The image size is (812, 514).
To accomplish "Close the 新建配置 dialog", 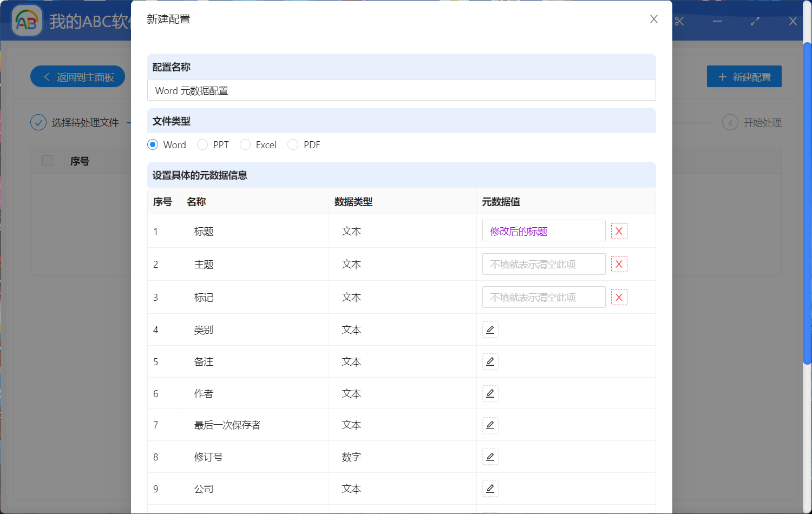I will (x=654, y=19).
